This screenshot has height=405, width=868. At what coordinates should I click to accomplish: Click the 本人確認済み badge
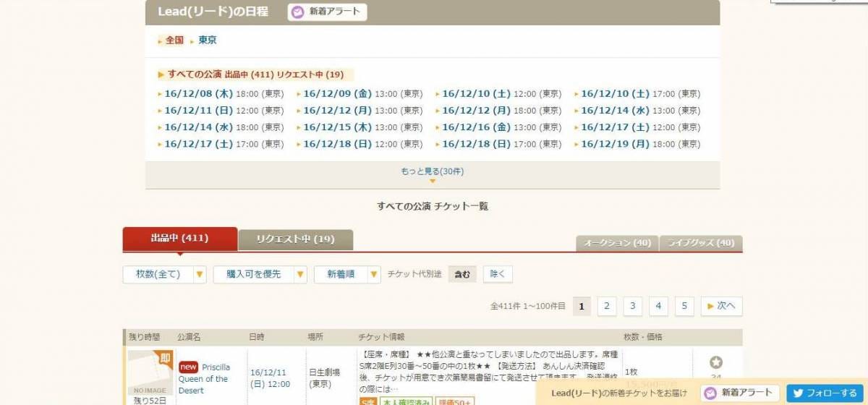[407, 402]
